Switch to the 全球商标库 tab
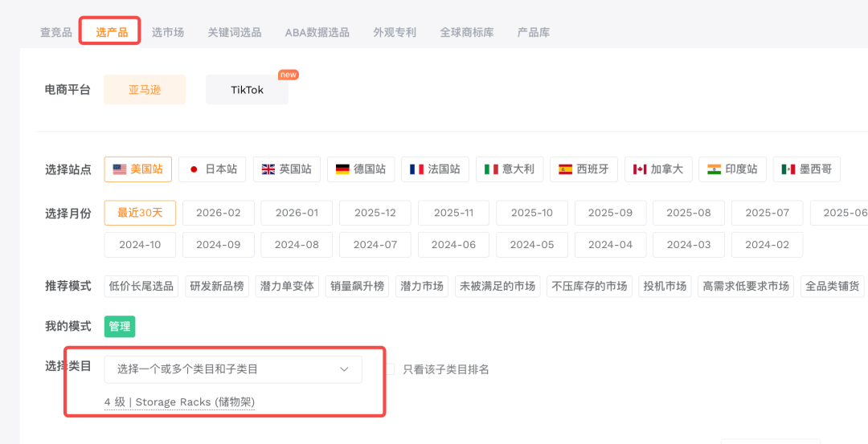Image resolution: width=868 pixels, height=444 pixels. pos(467,32)
